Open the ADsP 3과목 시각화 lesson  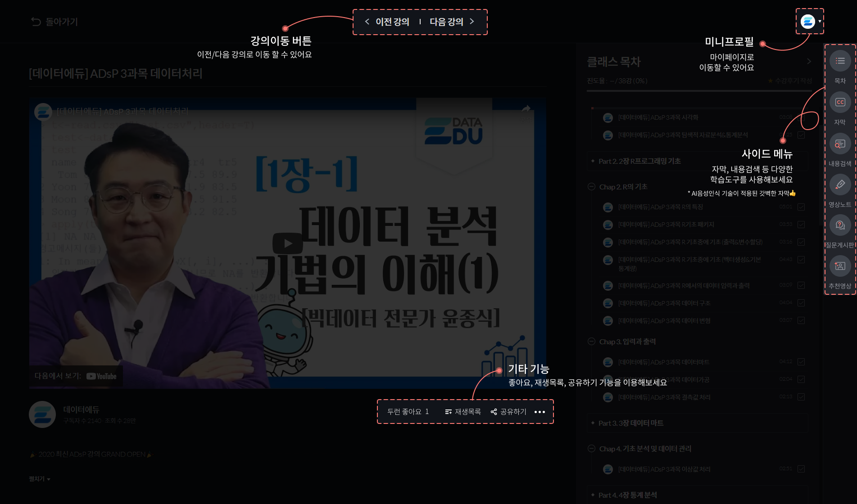coord(658,117)
